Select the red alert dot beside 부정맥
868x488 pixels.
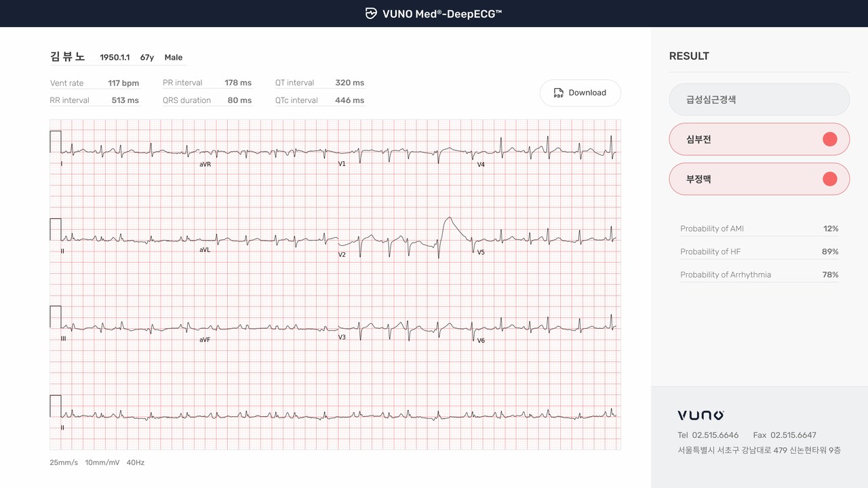pos(829,179)
